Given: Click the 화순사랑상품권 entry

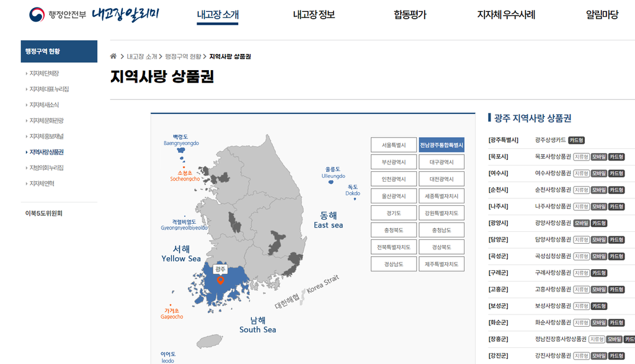Looking at the screenshot, I should coord(553,322).
